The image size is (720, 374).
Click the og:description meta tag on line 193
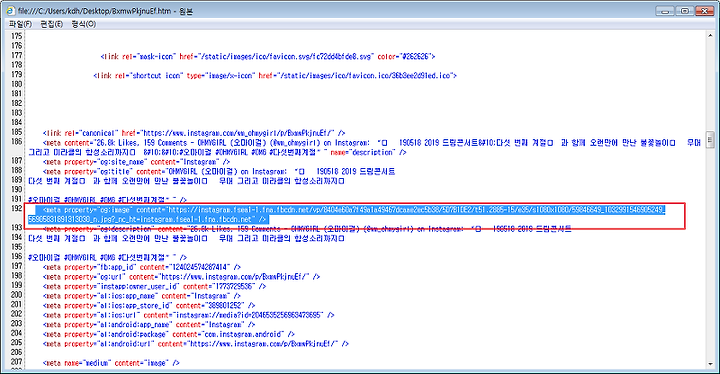[x=307, y=229]
